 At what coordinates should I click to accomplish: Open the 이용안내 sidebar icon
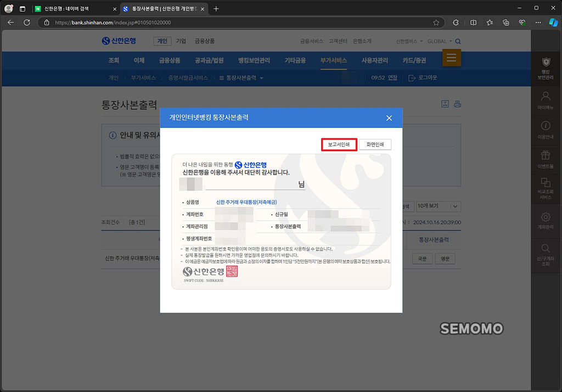pyautogui.click(x=546, y=130)
